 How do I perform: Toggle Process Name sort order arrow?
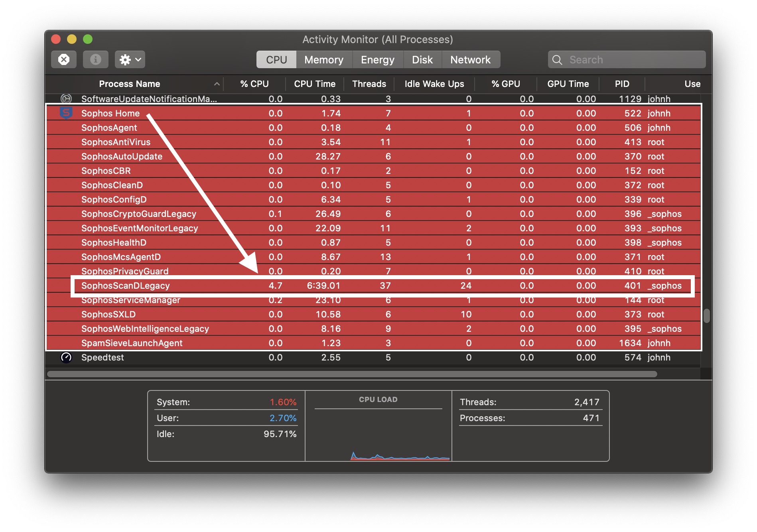click(x=217, y=84)
